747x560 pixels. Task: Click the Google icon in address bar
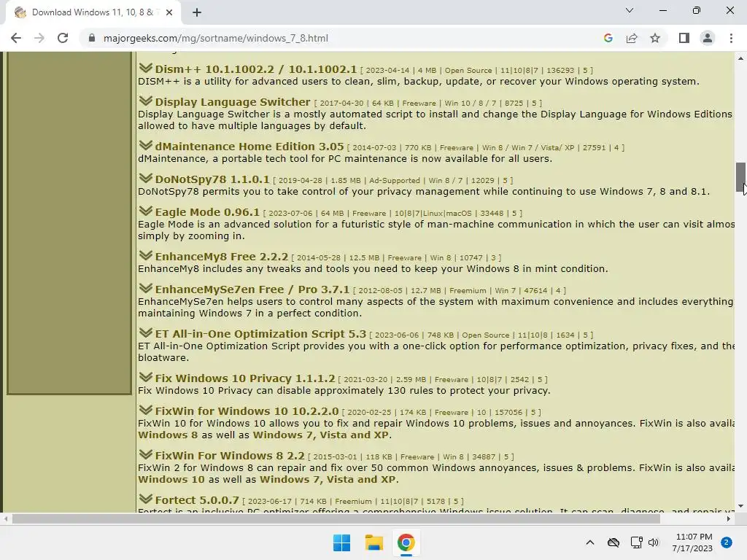pyautogui.click(x=608, y=38)
